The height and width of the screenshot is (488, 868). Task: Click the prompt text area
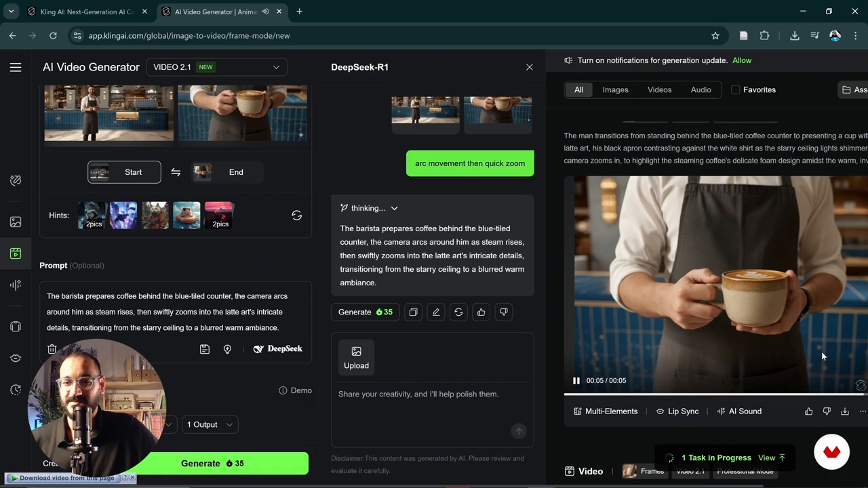(x=174, y=312)
